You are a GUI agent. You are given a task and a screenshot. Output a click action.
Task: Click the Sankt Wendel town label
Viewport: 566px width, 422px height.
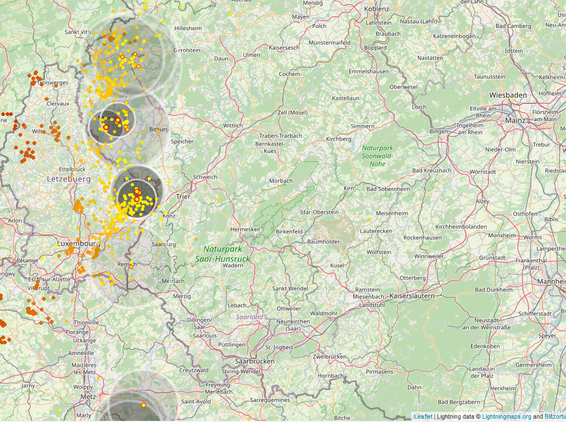pyautogui.click(x=290, y=288)
